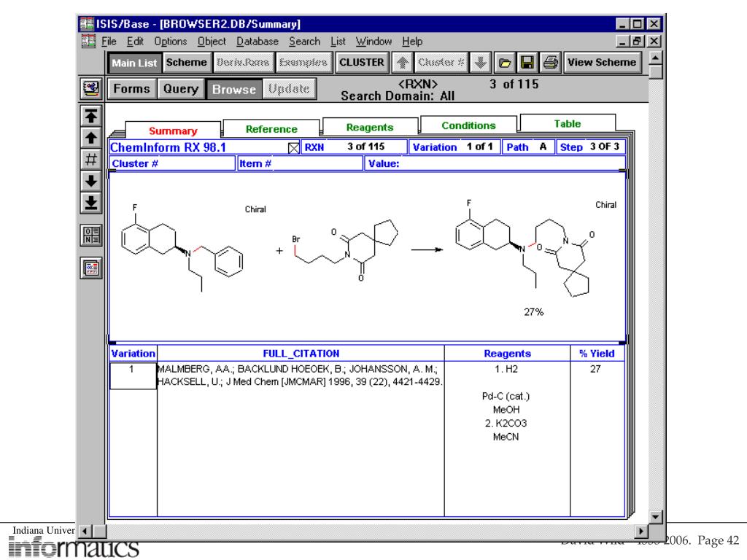
Task: Click the Browse mode button
Action: point(234,89)
